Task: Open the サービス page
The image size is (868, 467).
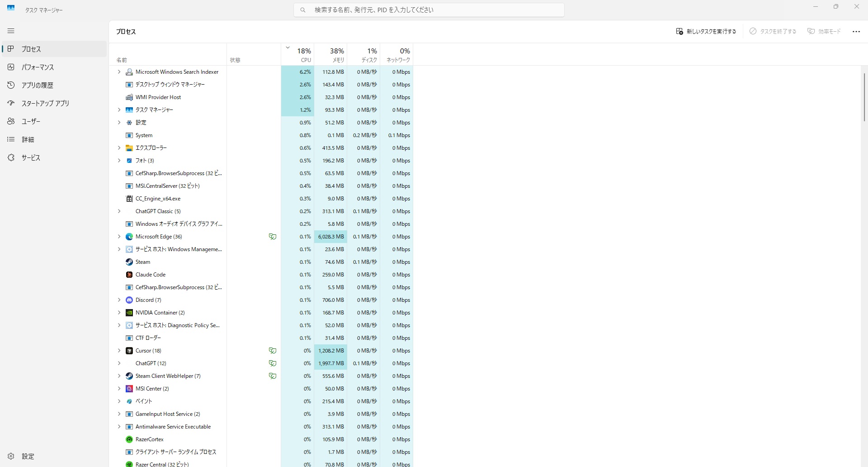Action: (x=54, y=157)
